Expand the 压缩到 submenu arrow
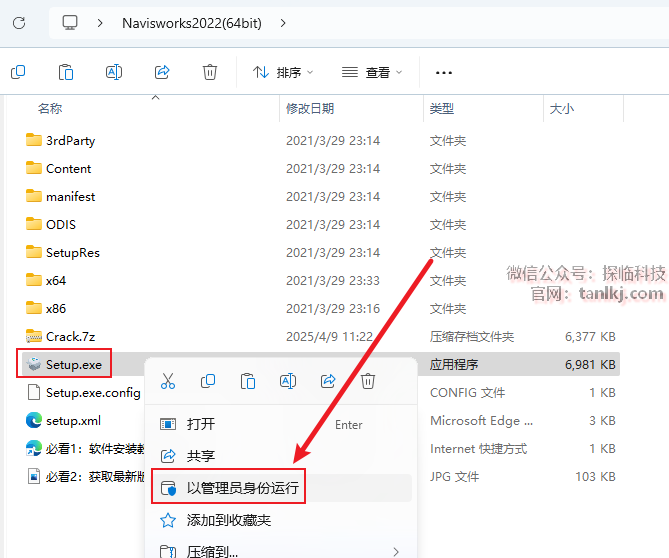The height and width of the screenshot is (558, 669). (x=396, y=552)
